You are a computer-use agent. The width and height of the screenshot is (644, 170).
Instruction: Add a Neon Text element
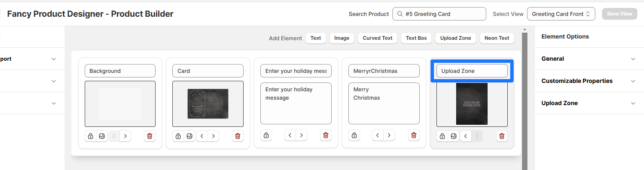(x=496, y=38)
